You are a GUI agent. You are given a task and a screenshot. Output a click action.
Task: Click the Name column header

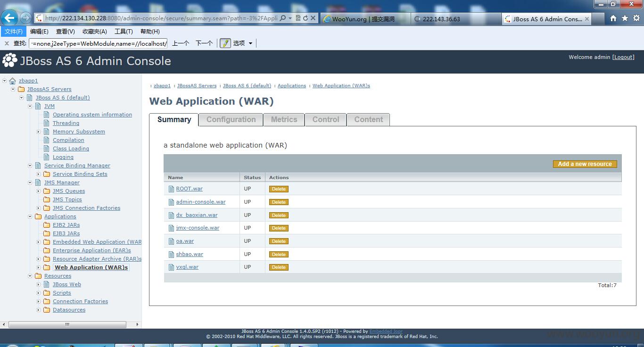tap(175, 178)
